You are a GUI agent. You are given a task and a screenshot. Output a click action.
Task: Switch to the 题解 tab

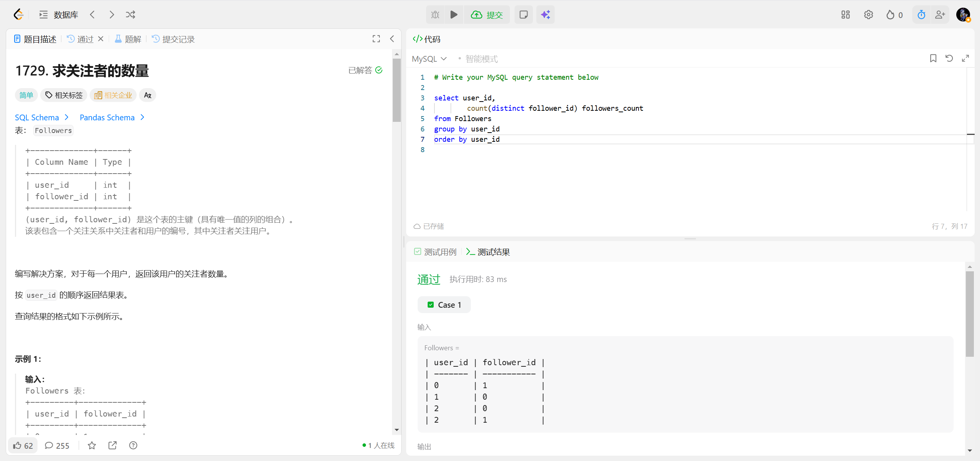tap(128, 39)
